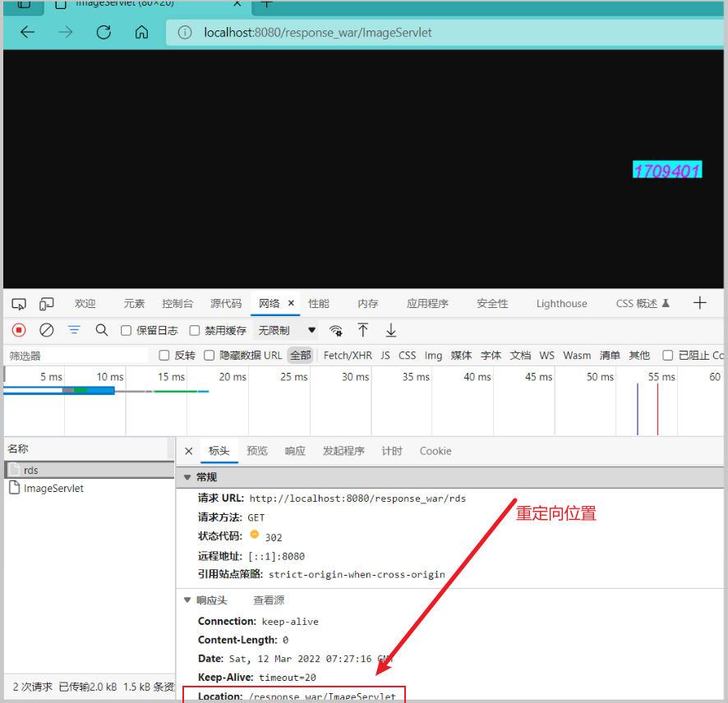Image resolution: width=728 pixels, height=703 pixels.
Task: Open the Lighthouse tab
Action: (562, 304)
